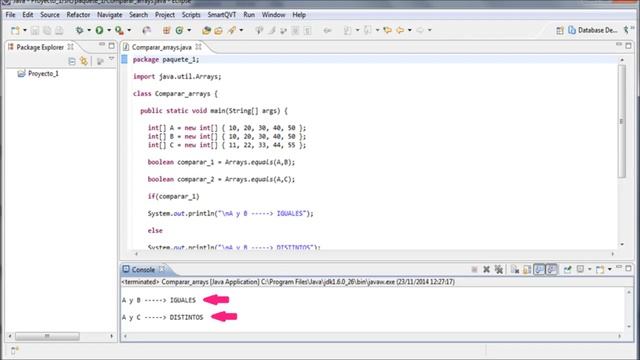Run the program with green Run button

(x=99, y=30)
